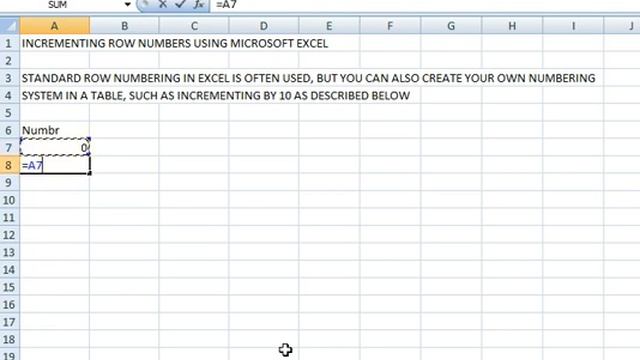Select column F header

(x=390, y=26)
